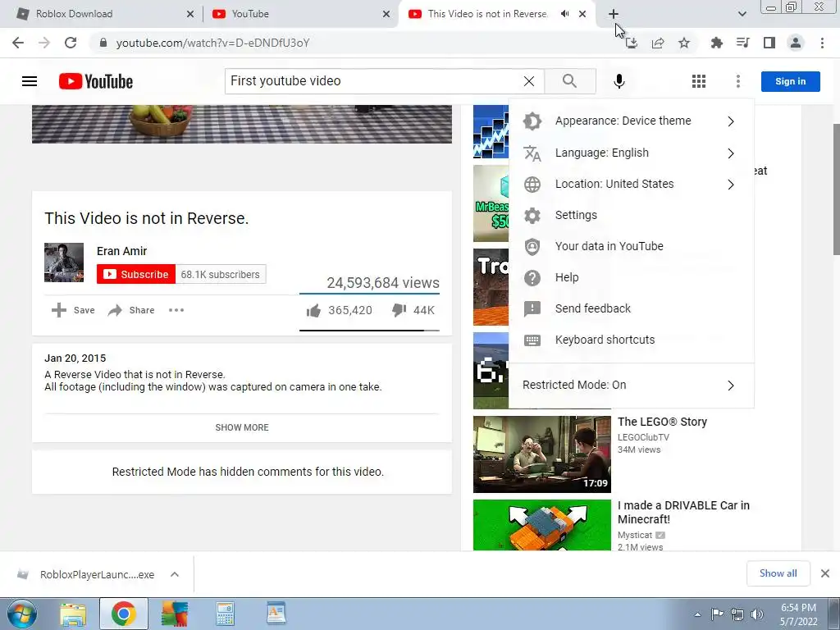Viewport: 840px width, 630px height.
Task: Click the share this page icon
Action: click(658, 43)
